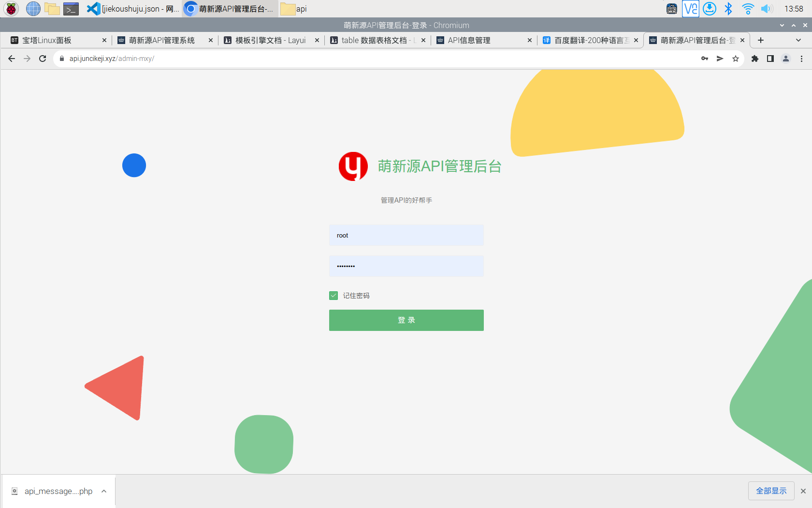Open the tab search chevron

coord(797,40)
